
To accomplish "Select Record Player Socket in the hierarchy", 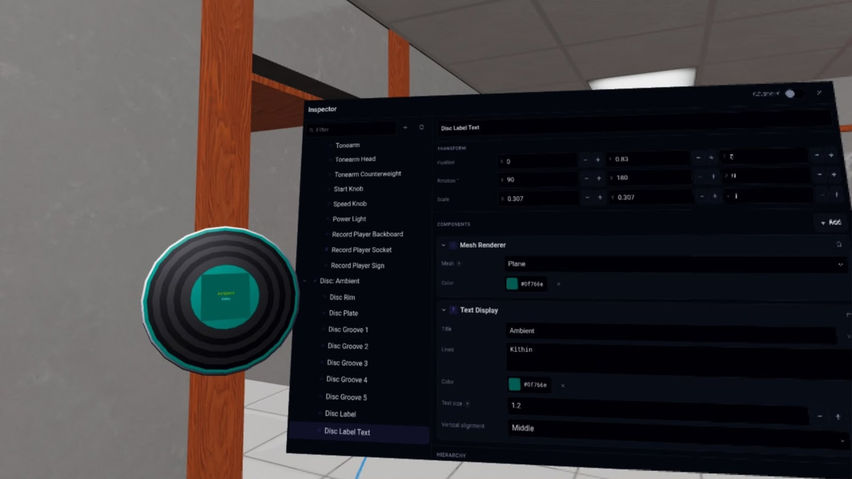I will coord(361,250).
